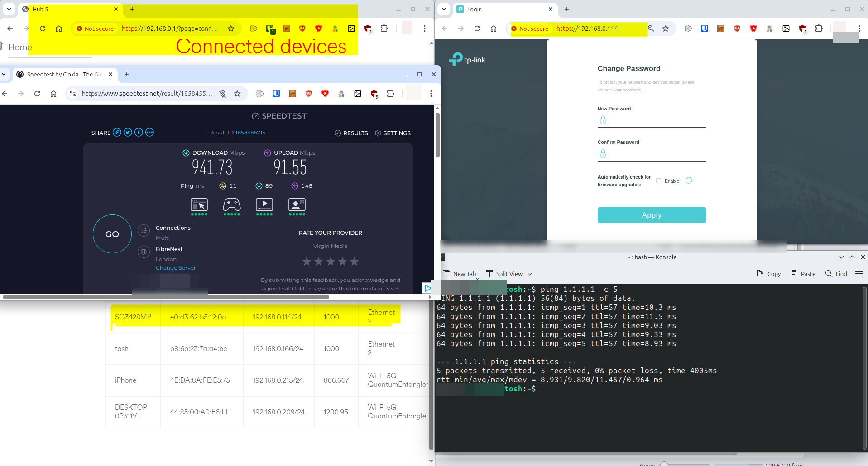This screenshot has height=466, width=868.
Task: Open the Split View dropdown arrow in Konsole
Action: point(530,274)
